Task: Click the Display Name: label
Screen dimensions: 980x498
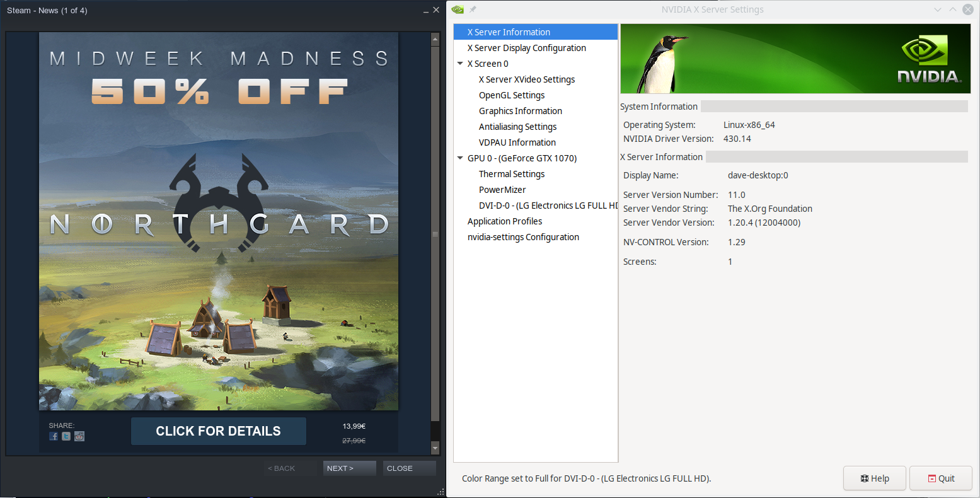Action: pyautogui.click(x=651, y=175)
